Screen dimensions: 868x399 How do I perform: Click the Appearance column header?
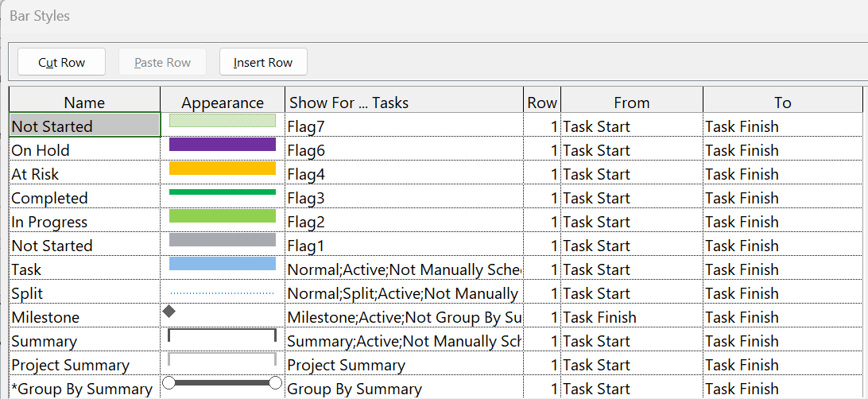[x=223, y=101]
